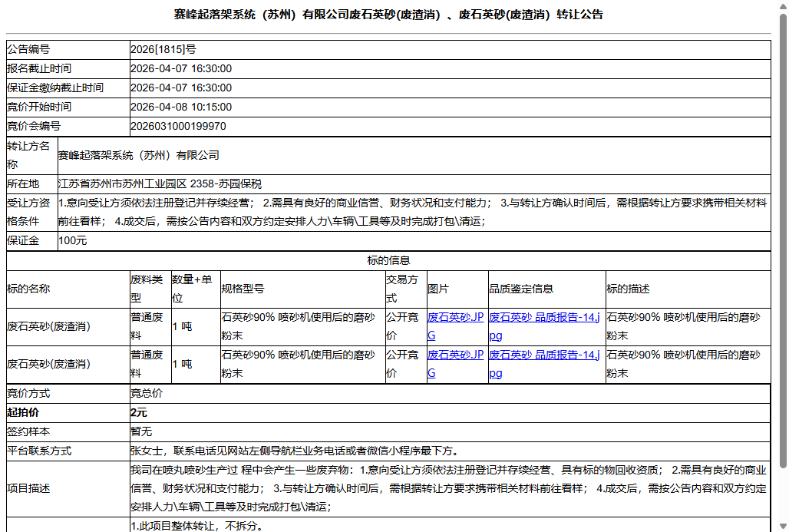The image size is (789, 532).
Task: Select the page title 赛峰起落架系统转让公告
Action: click(394, 15)
